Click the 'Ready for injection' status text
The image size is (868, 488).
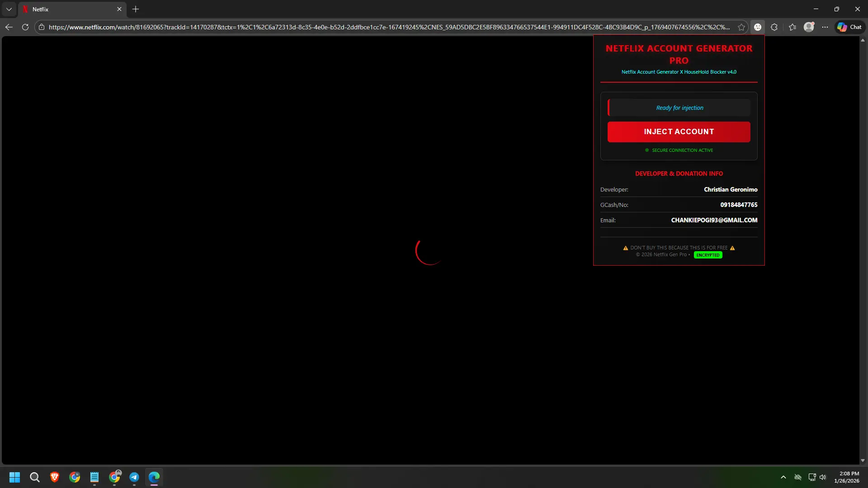tap(679, 108)
